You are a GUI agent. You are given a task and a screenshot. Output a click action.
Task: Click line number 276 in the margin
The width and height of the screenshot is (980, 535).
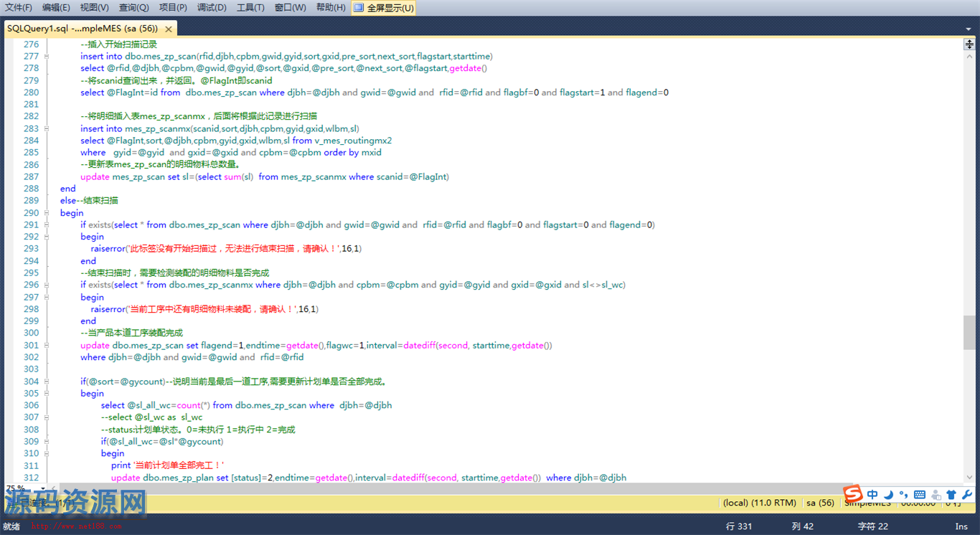click(x=31, y=44)
